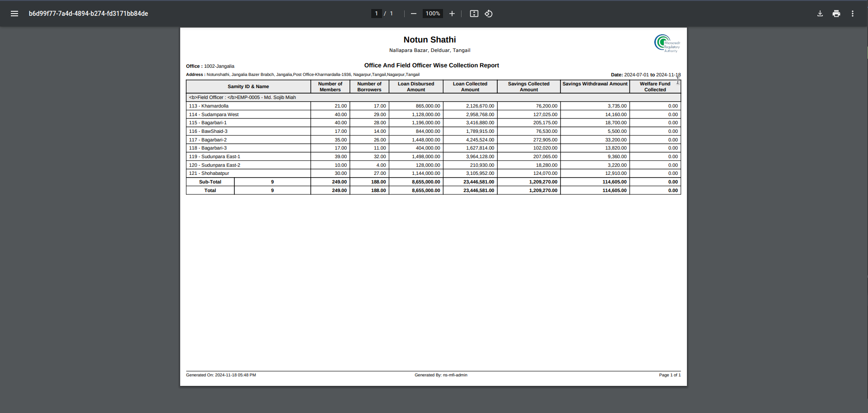Click the date range 2024-07-01 to 2024-11-18
The height and width of the screenshot is (413, 868).
[x=652, y=75]
